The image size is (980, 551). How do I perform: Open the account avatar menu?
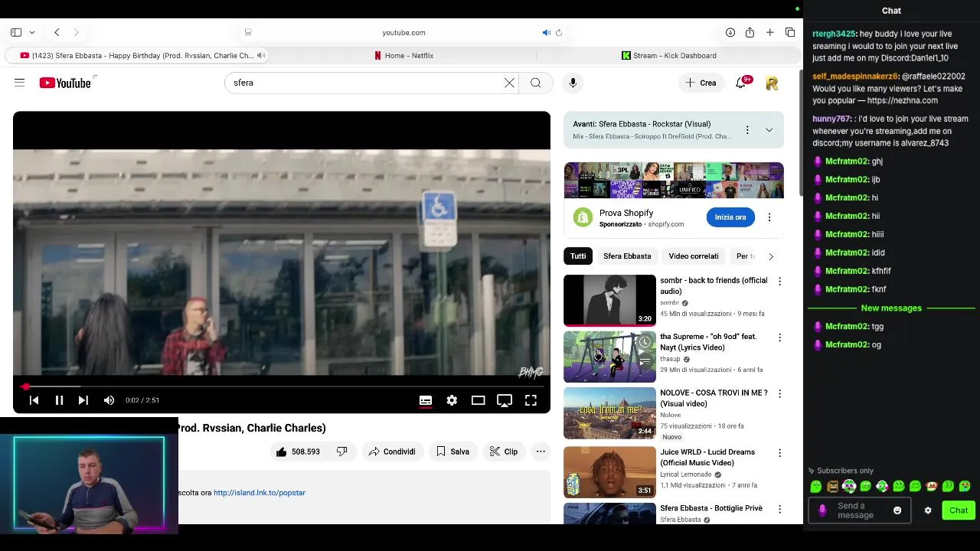772,83
